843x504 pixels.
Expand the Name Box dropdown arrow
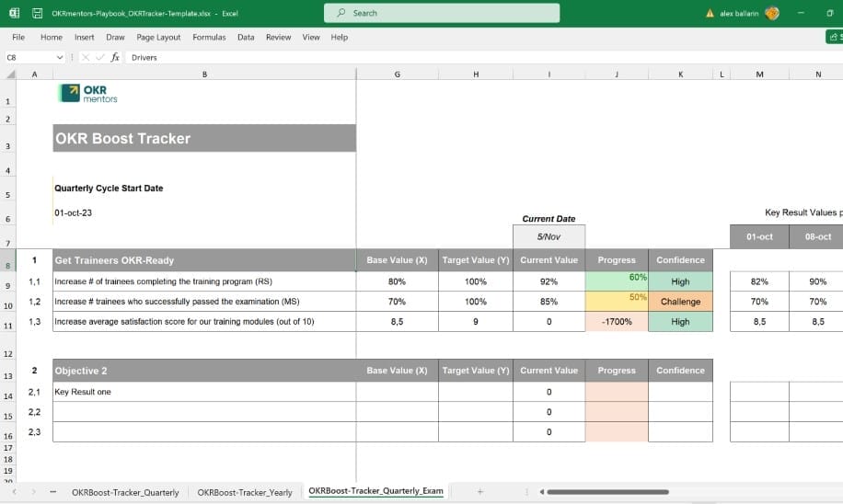[60, 57]
